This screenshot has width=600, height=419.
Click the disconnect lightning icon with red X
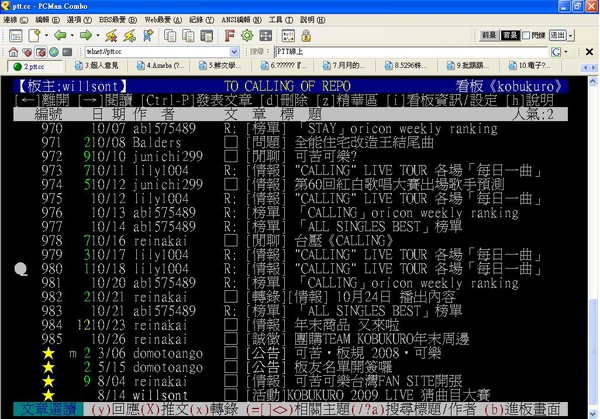coord(111,36)
